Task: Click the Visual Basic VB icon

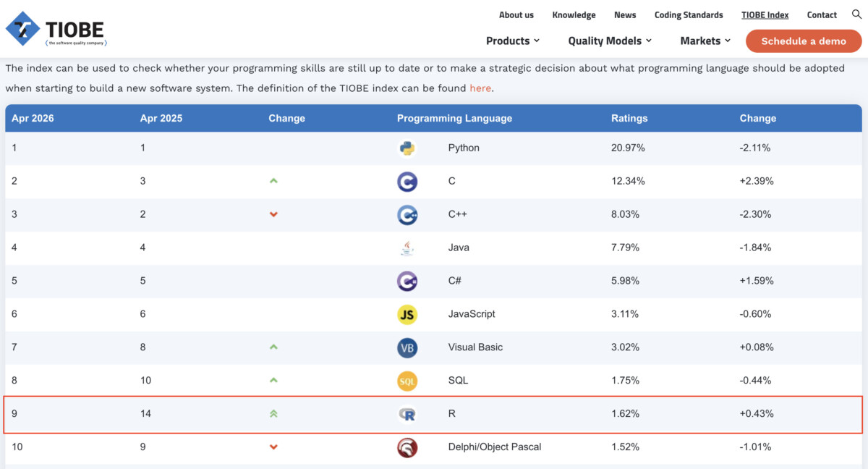Action: point(407,347)
